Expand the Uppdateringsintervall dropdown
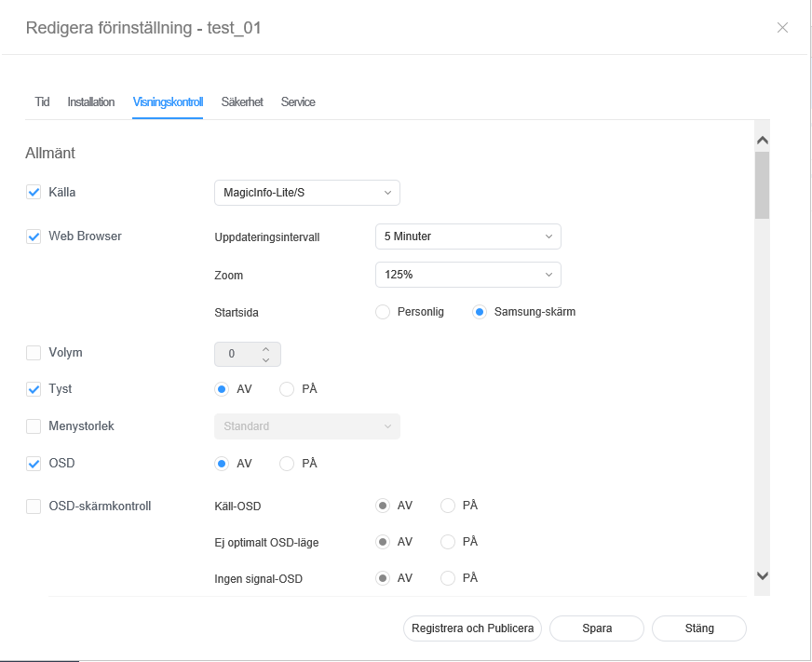 467,236
